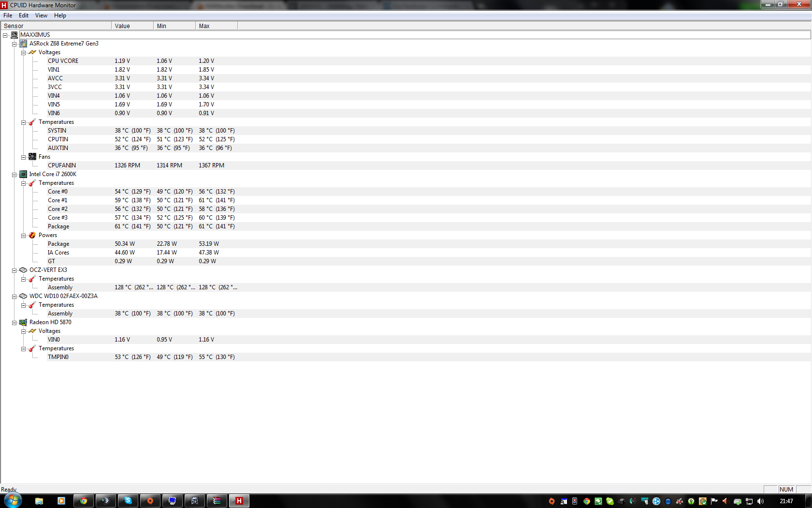The width and height of the screenshot is (812, 508).
Task: Open the File menu
Action: coord(8,15)
